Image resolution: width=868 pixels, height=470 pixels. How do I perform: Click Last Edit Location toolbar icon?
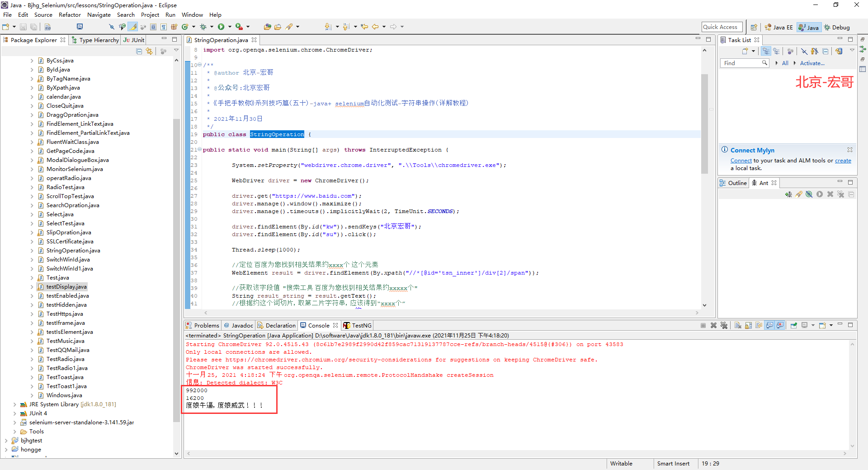coord(365,27)
